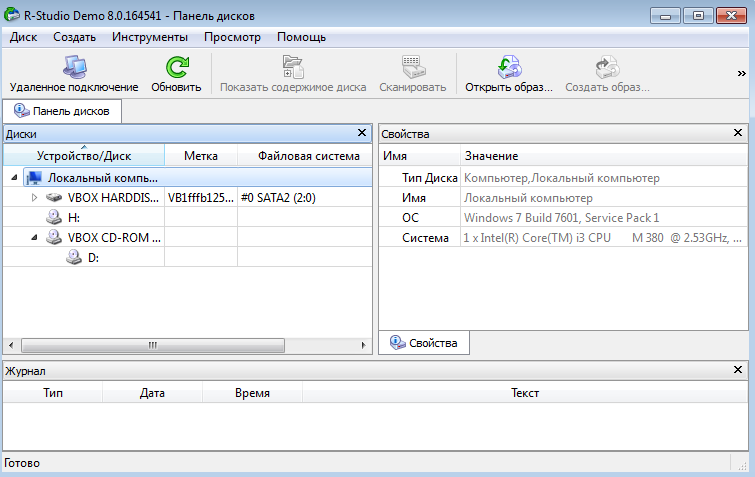
Task: Select the VBOX CD-ROM ... device label
Action: point(114,237)
